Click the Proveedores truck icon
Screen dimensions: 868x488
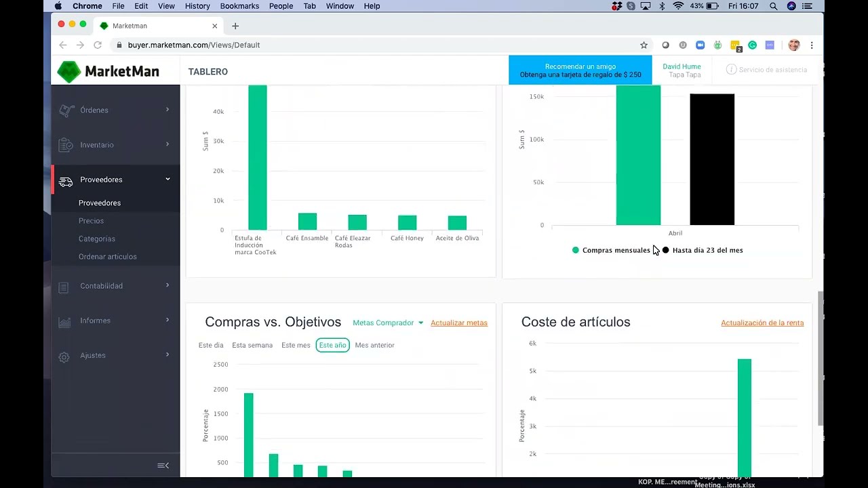click(66, 181)
